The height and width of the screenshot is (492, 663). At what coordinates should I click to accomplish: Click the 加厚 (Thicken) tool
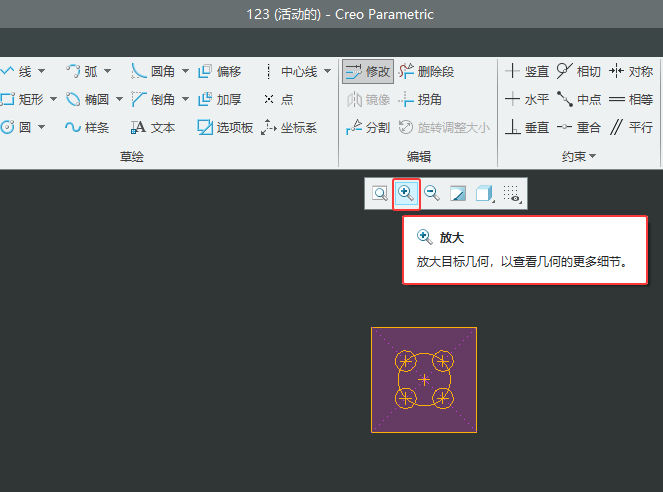click(x=219, y=100)
